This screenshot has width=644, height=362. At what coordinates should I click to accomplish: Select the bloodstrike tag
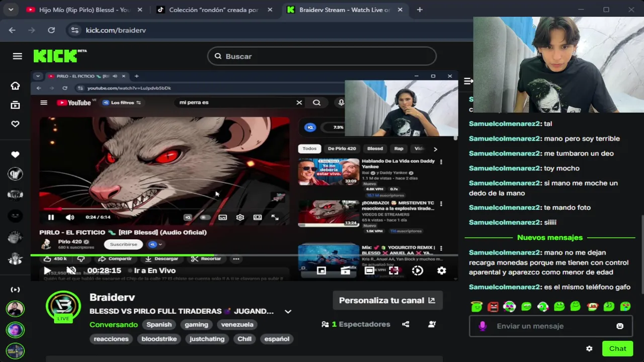point(159,339)
